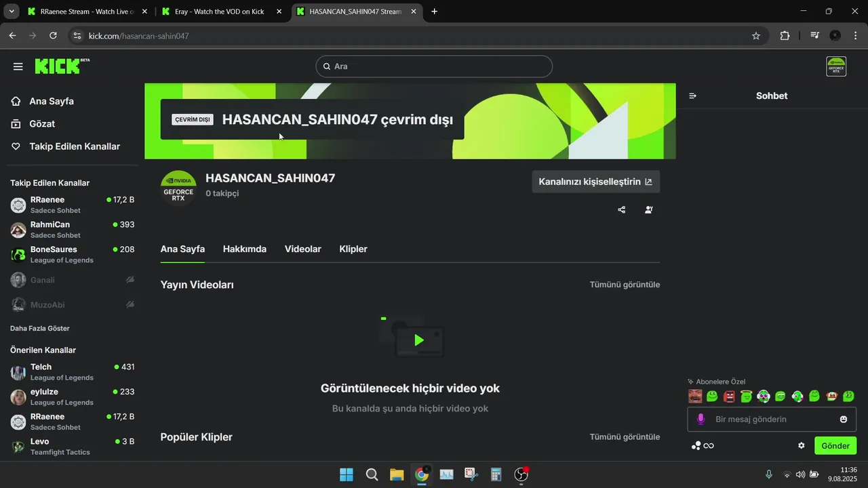Pick the red angry face emote
868x488 pixels.
(730, 396)
